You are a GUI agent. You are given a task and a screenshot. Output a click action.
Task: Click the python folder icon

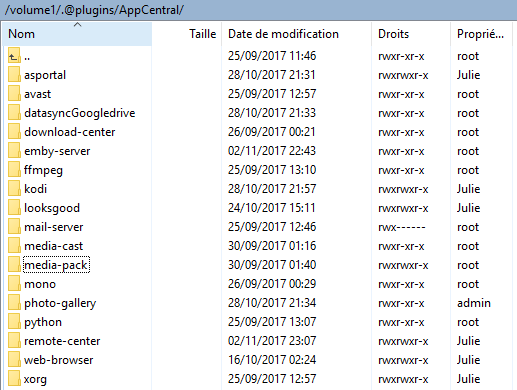pyautogui.click(x=14, y=321)
